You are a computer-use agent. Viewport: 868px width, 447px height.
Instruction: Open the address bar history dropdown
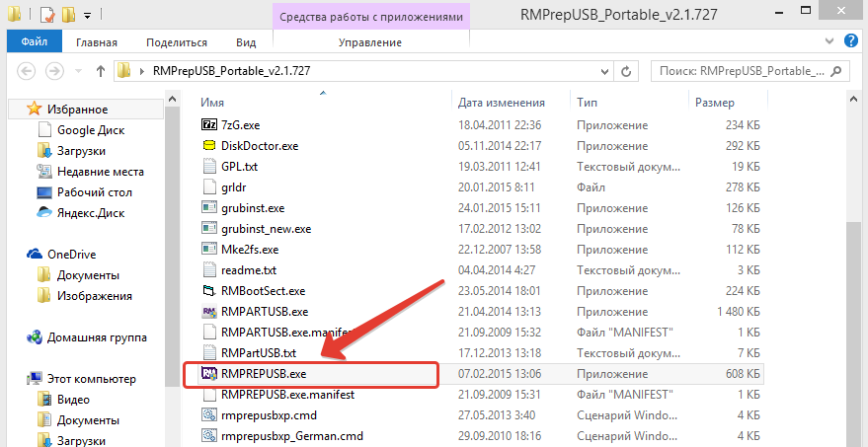point(604,71)
